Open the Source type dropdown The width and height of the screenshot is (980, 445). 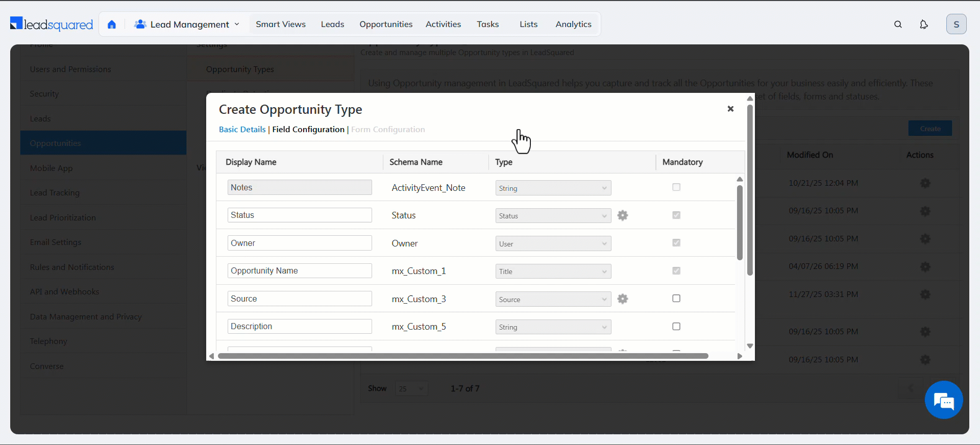[553, 300]
